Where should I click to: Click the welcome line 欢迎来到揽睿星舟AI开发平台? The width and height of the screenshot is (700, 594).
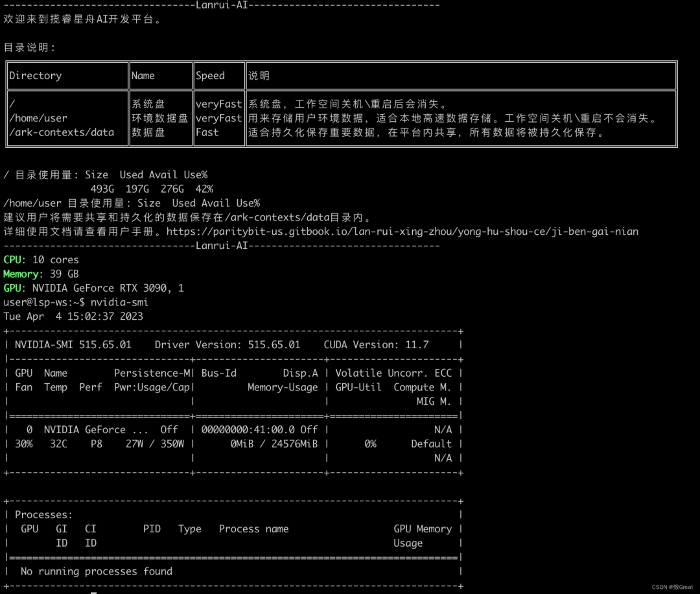coord(82,19)
